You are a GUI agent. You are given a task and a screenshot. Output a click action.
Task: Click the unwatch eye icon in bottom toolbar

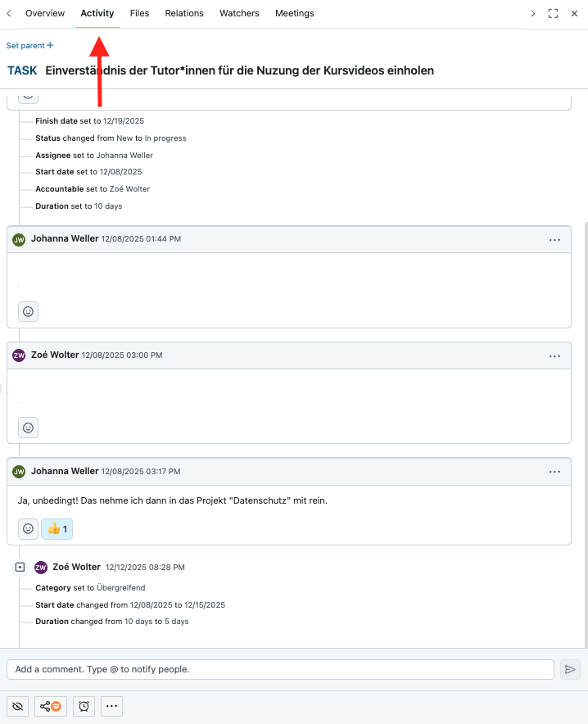pos(19,706)
